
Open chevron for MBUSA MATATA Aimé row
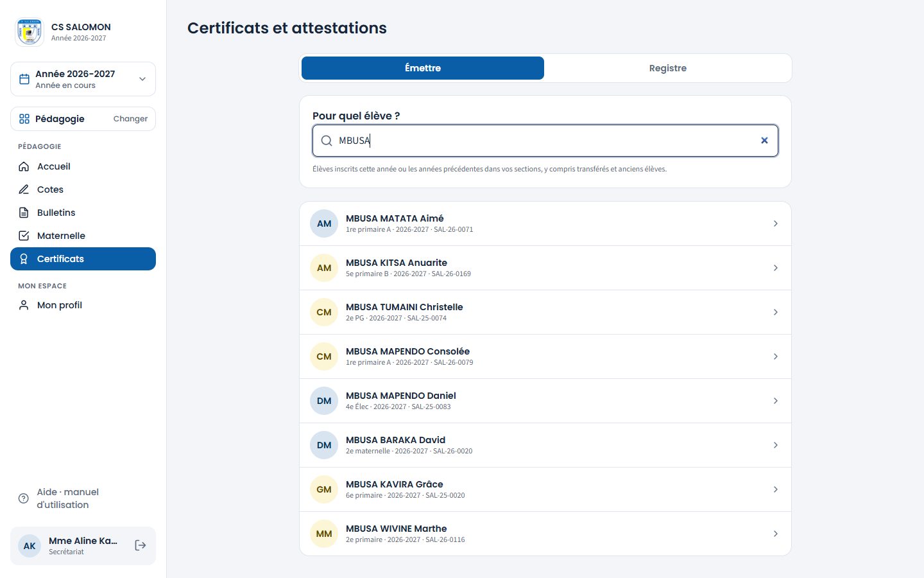point(775,223)
